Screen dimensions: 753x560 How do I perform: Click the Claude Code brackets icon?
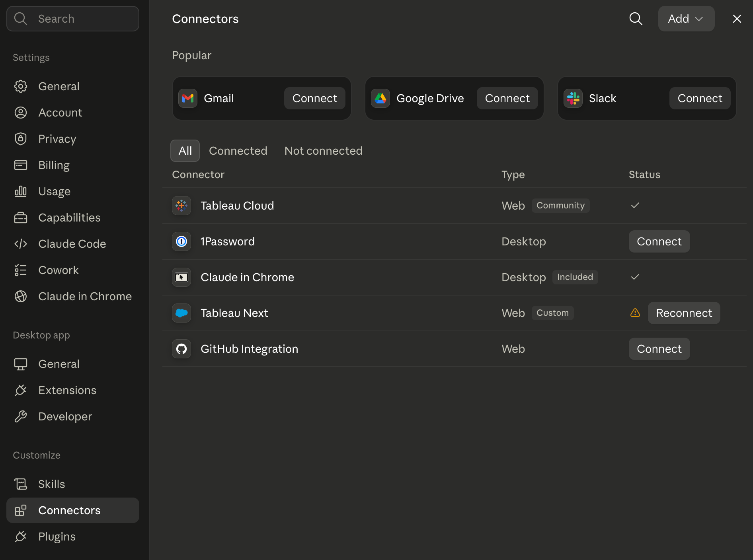pyautogui.click(x=21, y=244)
